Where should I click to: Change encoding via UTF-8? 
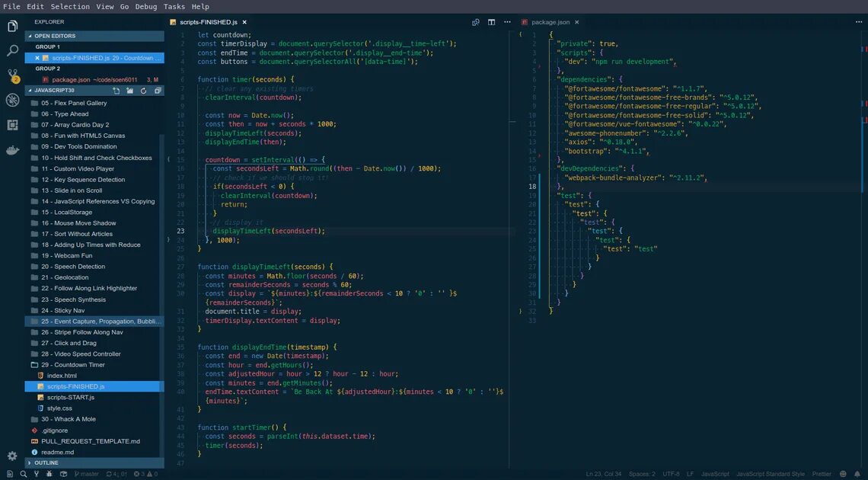point(671,474)
